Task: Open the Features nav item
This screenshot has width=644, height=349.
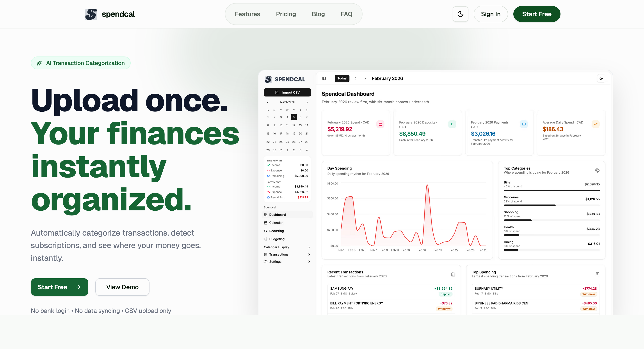Action: click(x=247, y=14)
